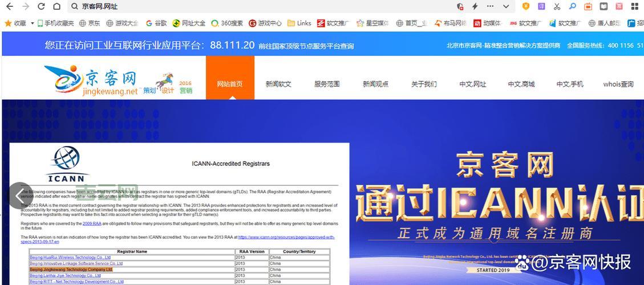Click the Beijing RITT - Net Technology Development link

click(x=76, y=282)
